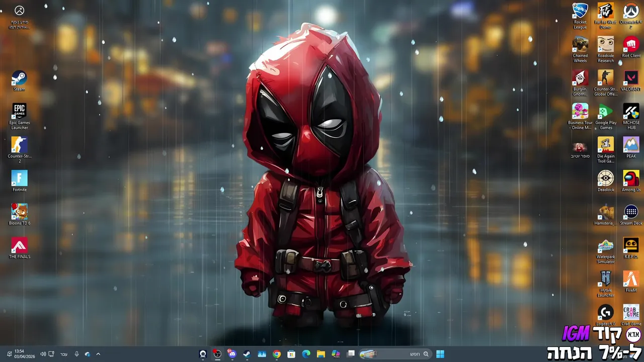Launch Microsoft Edge from the taskbar
644x362 pixels.
(x=306, y=354)
